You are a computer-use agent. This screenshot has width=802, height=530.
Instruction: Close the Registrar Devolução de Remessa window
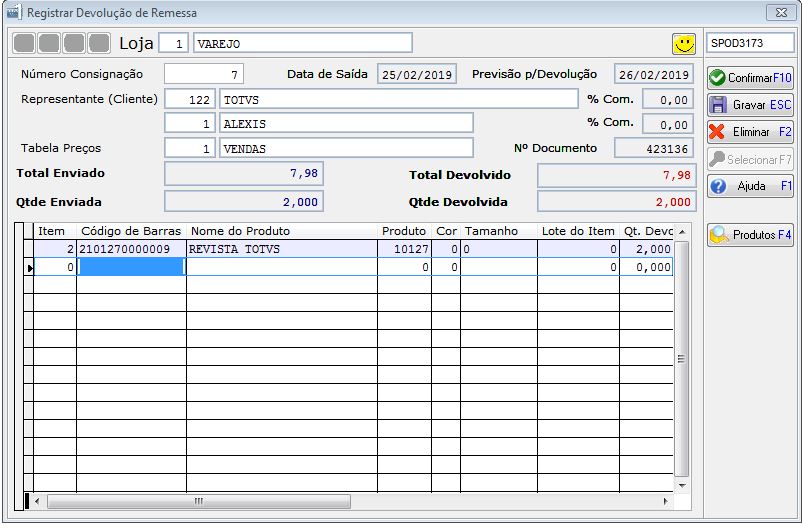point(781,12)
